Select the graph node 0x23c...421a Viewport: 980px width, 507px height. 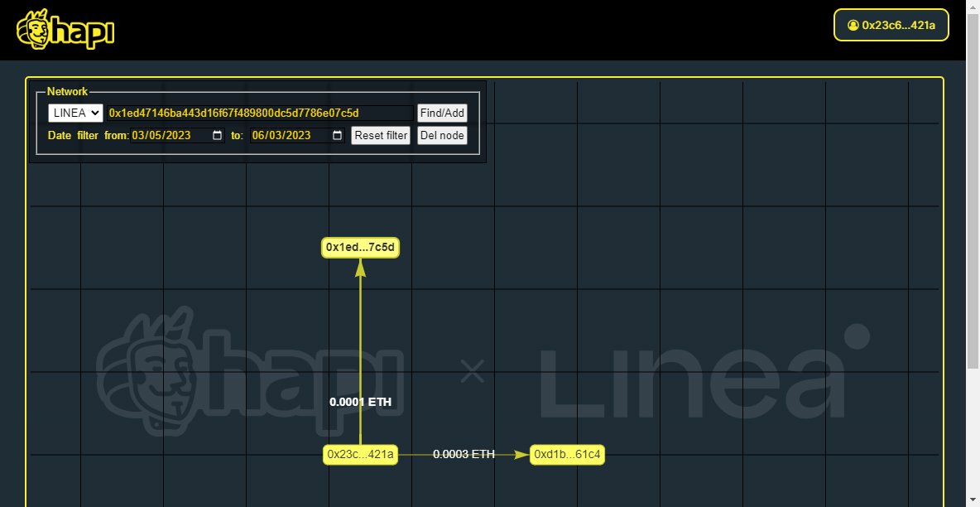tap(361, 455)
